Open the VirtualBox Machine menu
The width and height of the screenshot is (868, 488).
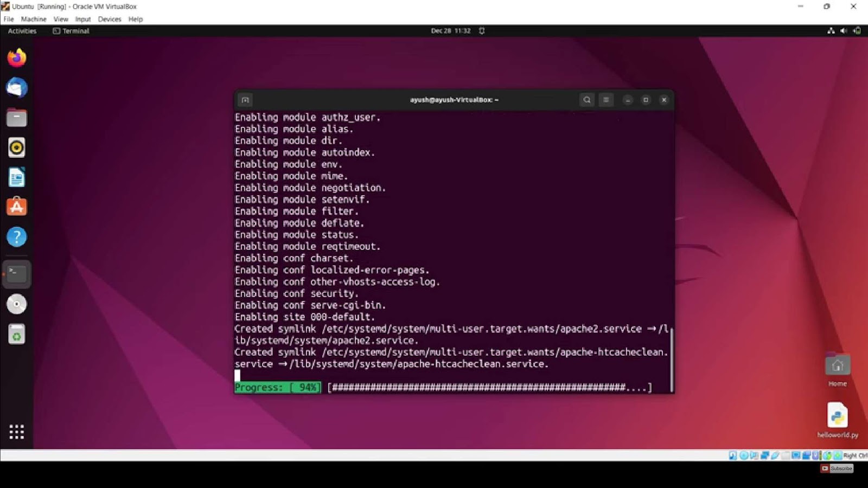[x=34, y=19]
